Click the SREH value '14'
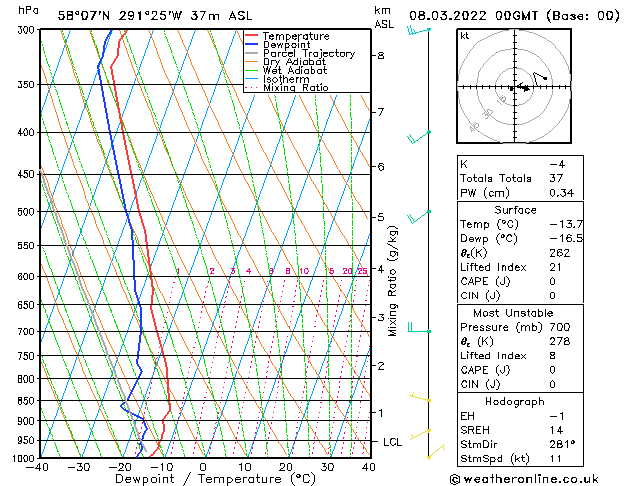The width and height of the screenshot is (629, 486). pos(556,430)
